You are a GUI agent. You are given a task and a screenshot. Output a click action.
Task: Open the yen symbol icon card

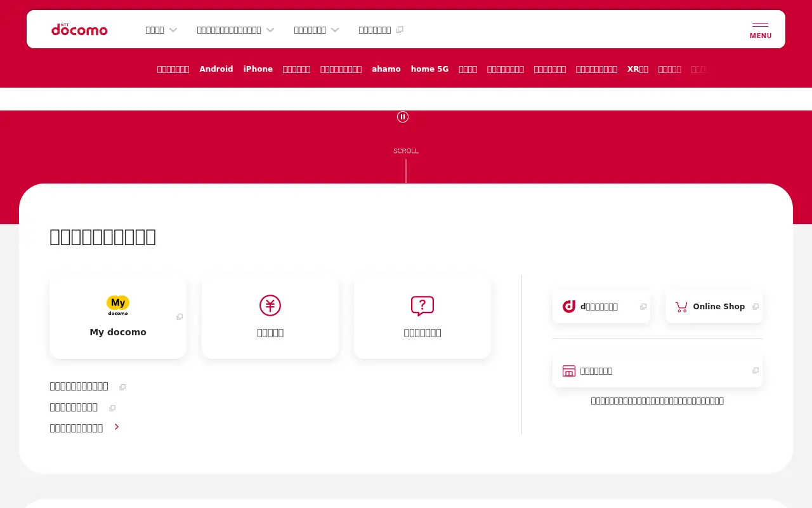tap(270, 317)
